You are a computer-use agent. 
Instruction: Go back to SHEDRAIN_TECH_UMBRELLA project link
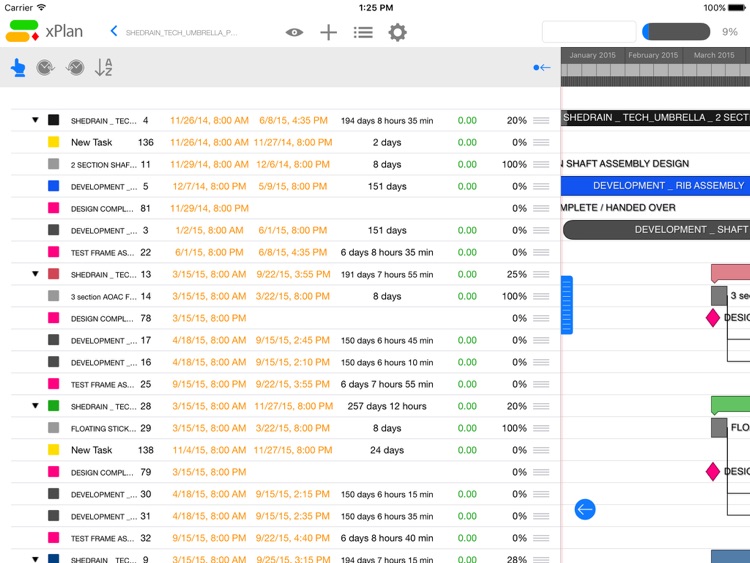(x=175, y=33)
